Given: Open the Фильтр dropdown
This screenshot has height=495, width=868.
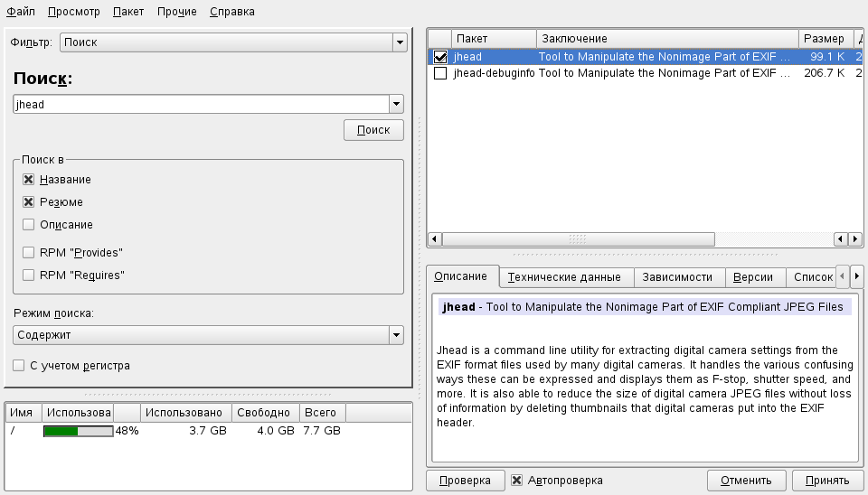Looking at the screenshot, I should click(399, 42).
